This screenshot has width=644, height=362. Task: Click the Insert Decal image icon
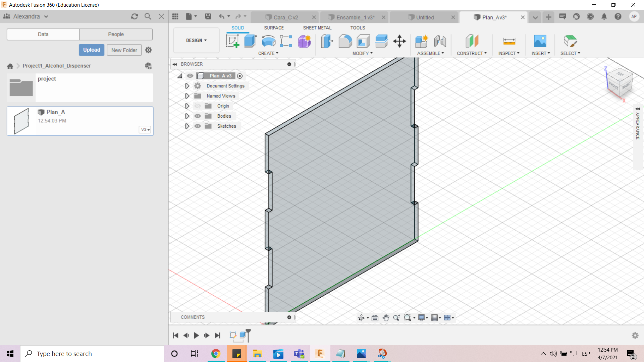pyautogui.click(x=540, y=42)
